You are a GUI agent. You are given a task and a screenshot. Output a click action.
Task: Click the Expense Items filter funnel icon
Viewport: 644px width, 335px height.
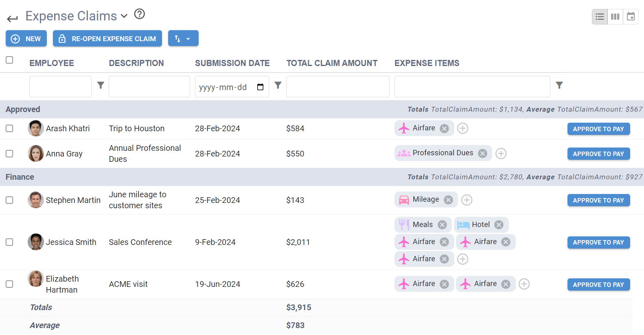tap(559, 85)
